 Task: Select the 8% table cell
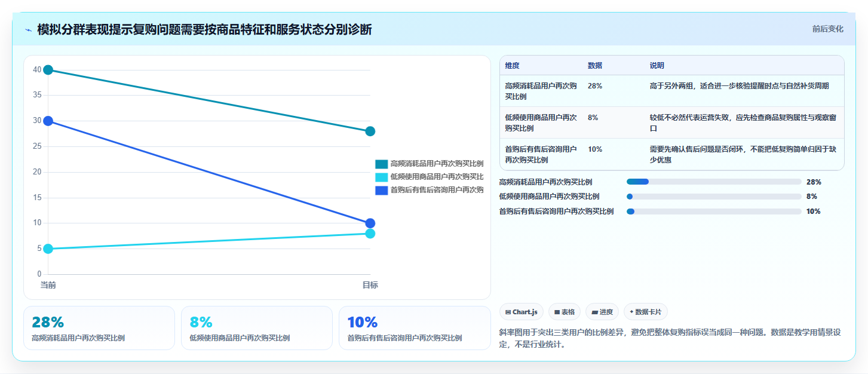click(x=593, y=118)
